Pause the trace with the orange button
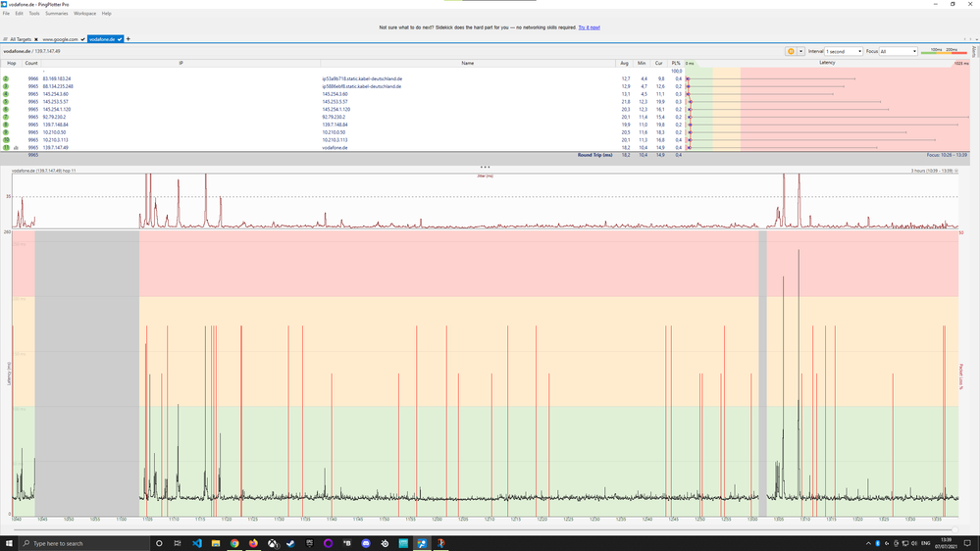Viewport: 980px width, 551px height. [x=791, y=51]
